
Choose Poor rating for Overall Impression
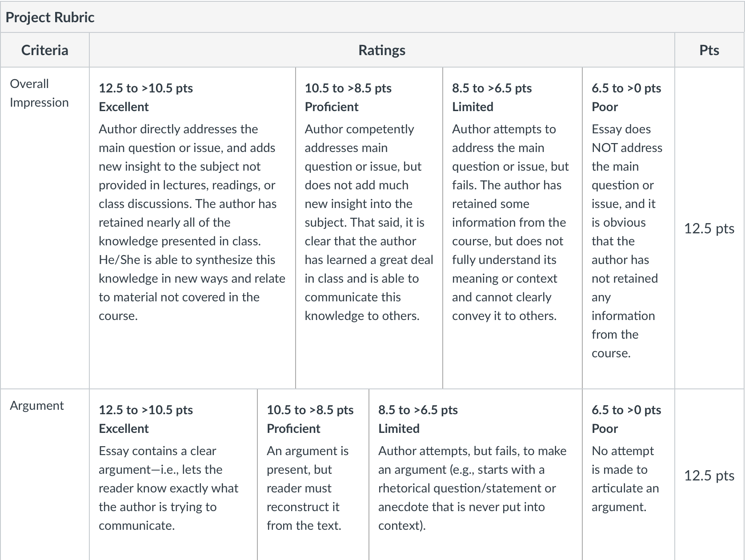(629, 228)
